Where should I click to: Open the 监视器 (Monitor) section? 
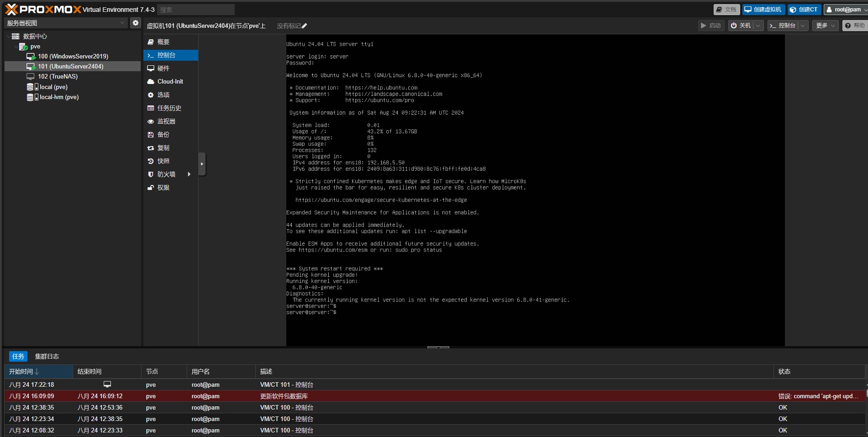pyautogui.click(x=166, y=121)
